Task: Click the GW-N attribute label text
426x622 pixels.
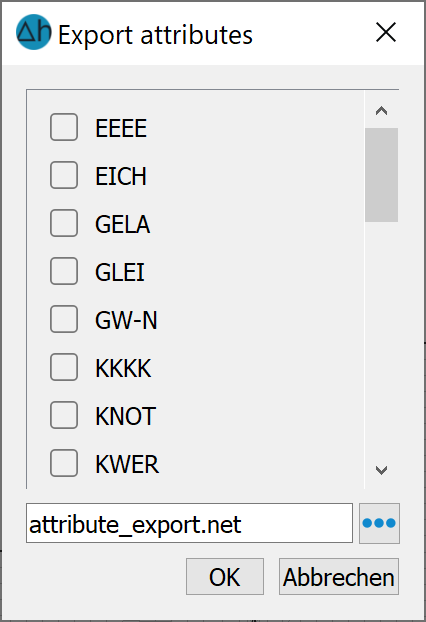Action: pyautogui.click(x=126, y=320)
